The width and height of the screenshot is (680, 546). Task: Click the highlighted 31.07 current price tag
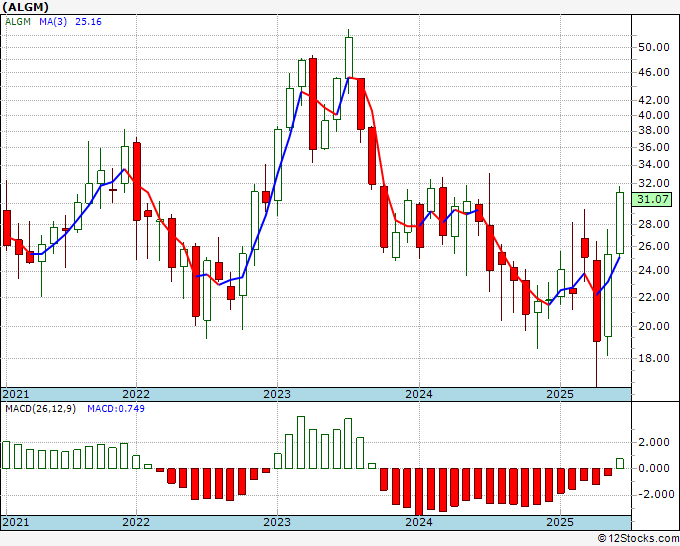pos(653,199)
